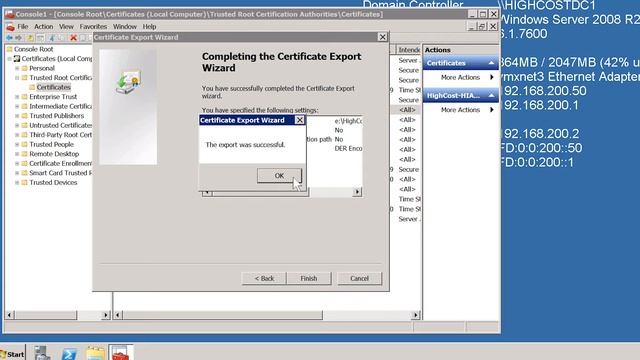Collapse the Trusted Root Certification node
The image size is (640, 360).
[x=17, y=78]
